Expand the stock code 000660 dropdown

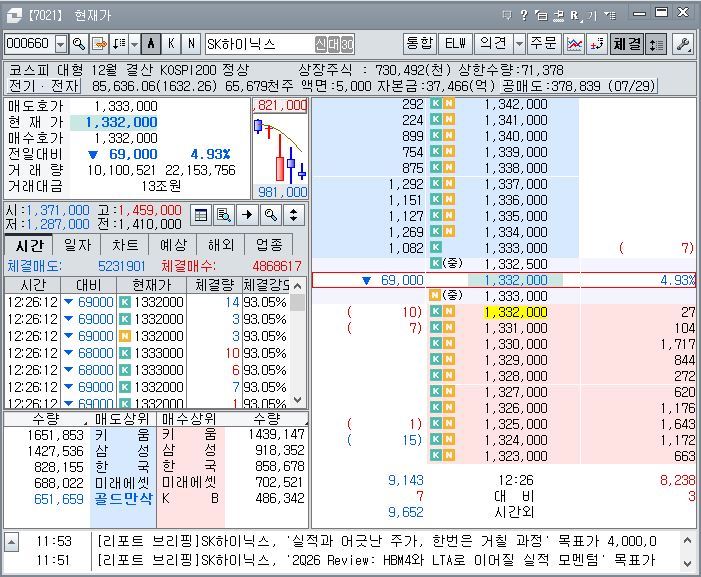[61, 44]
